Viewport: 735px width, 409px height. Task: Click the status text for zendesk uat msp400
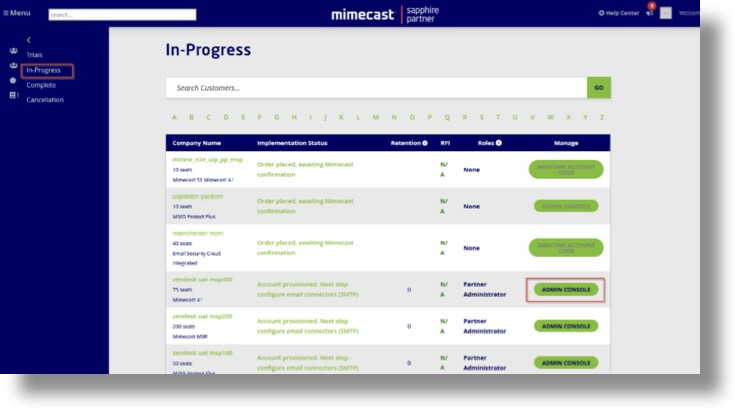pos(308,290)
